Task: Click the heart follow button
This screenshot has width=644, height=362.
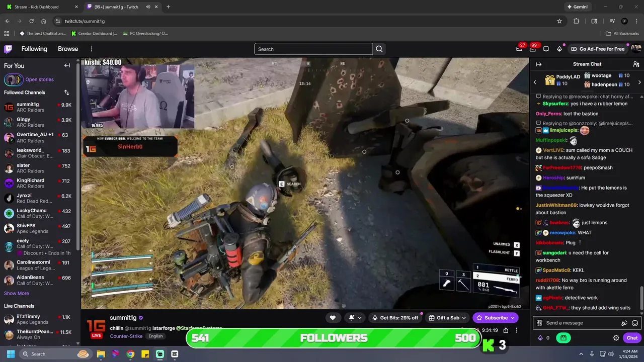Action: click(333, 318)
